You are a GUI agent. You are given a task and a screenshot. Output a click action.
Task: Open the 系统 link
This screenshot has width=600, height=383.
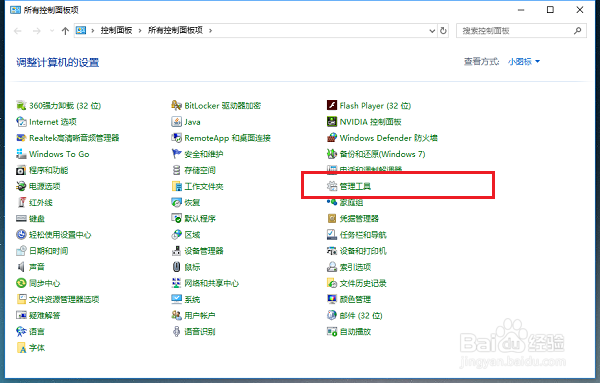tap(192, 299)
